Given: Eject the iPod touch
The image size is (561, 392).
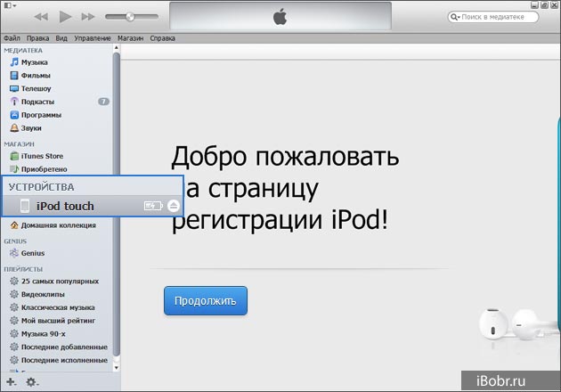Looking at the screenshot, I should 174,206.
